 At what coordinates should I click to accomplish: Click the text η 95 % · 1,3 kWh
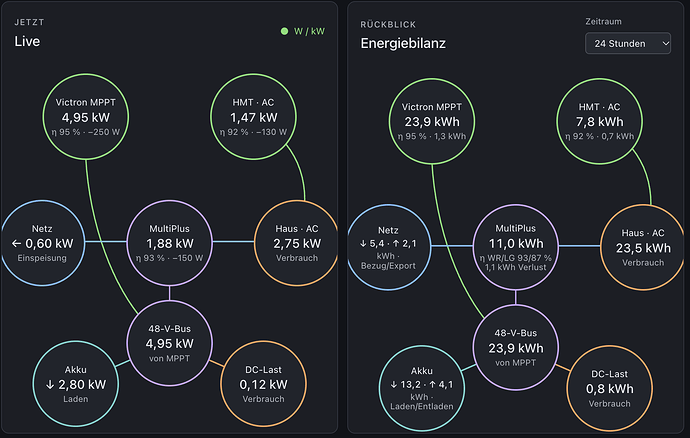(x=432, y=136)
